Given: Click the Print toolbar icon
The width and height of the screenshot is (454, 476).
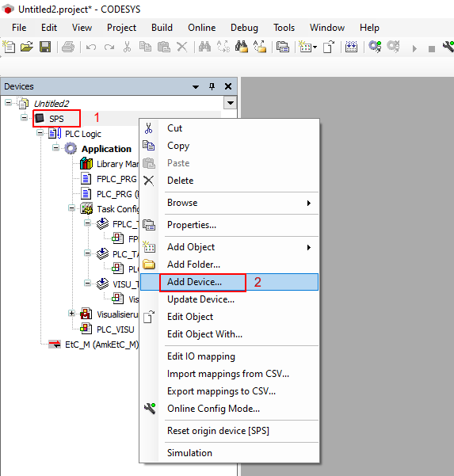Looking at the screenshot, I should [x=68, y=47].
